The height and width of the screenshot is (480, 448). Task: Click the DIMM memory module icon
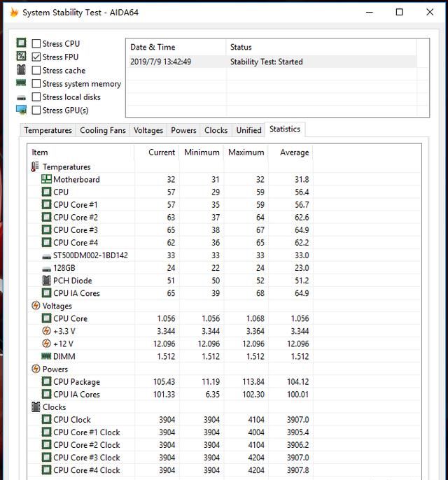(47, 356)
